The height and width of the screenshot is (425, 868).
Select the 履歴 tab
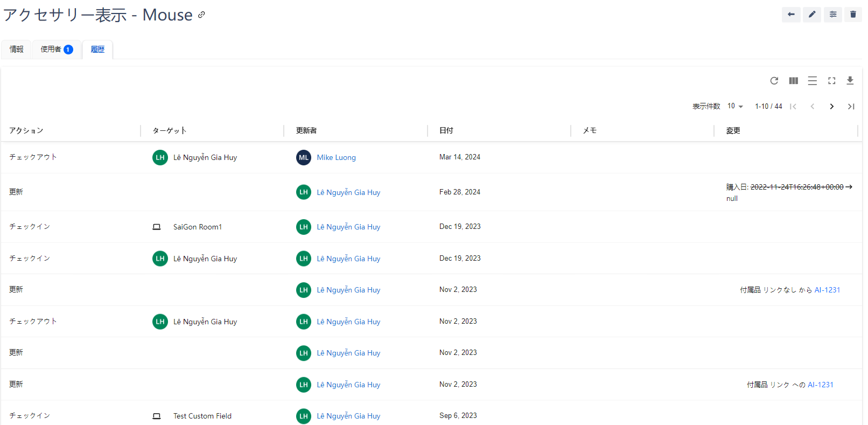97,50
